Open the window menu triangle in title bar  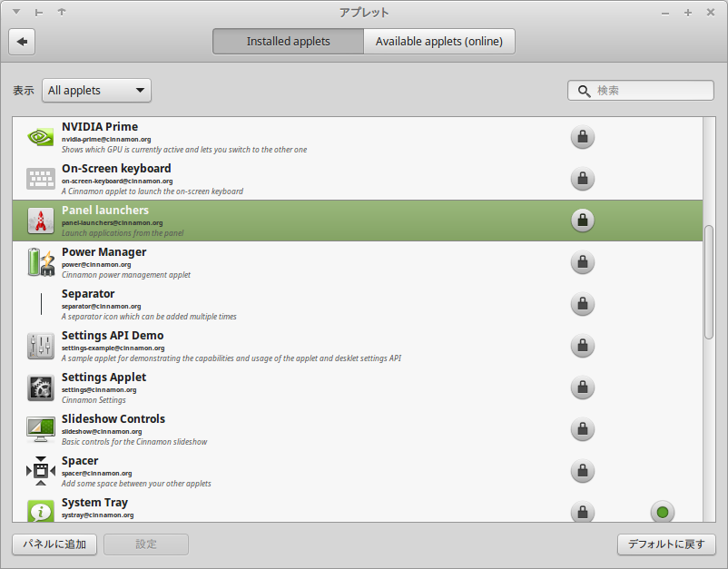[x=16, y=12]
